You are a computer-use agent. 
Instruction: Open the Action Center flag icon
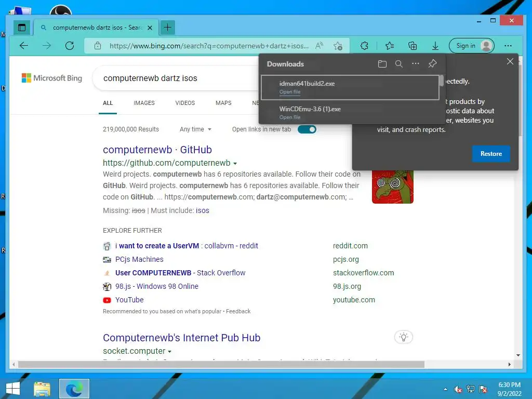pyautogui.click(x=483, y=389)
